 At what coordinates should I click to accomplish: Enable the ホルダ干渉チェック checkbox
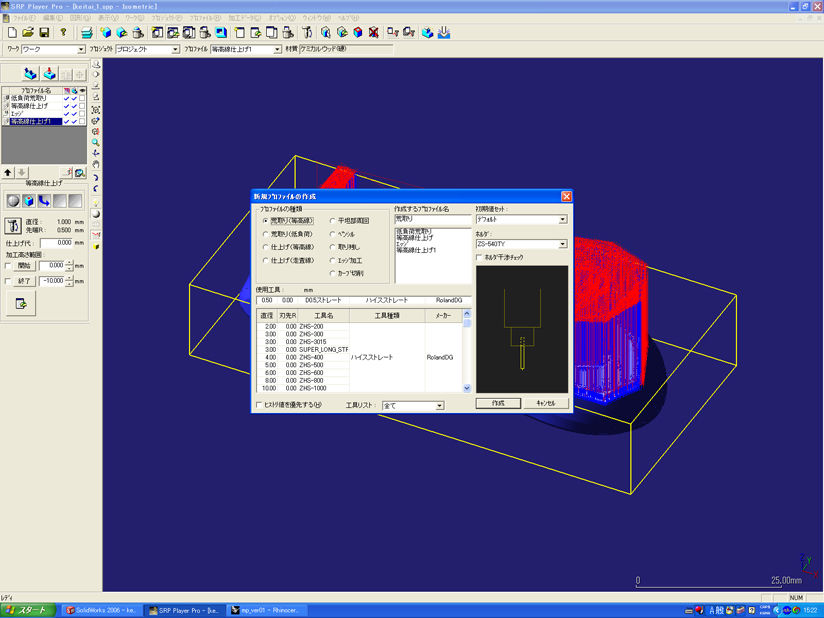pyautogui.click(x=479, y=257)
